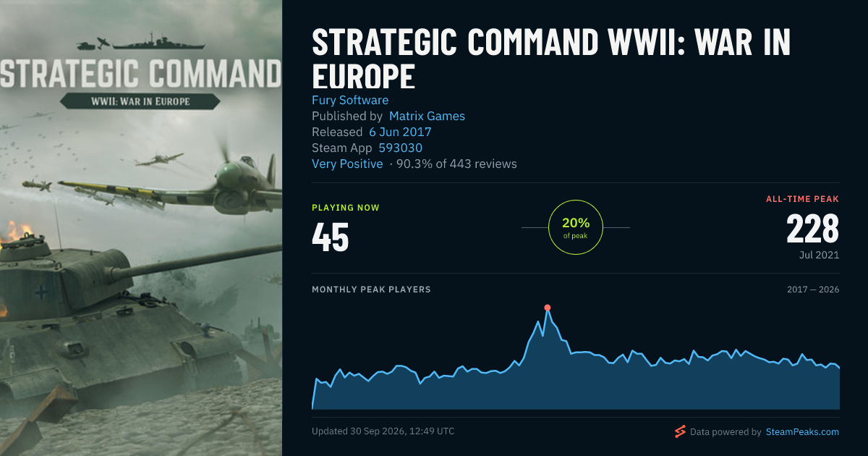This screenshot has height=456, width=868.
Task: Click the 6 Jun 2017 release date
Action: click(400, 132)
